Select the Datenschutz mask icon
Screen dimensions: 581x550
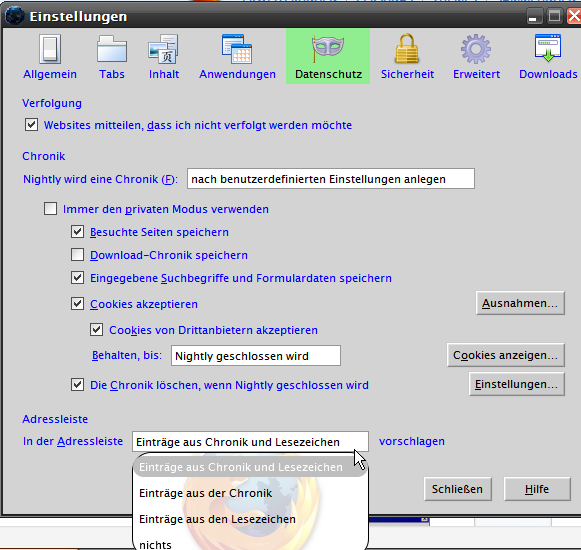pyautogui.click(x=328, y=49)
